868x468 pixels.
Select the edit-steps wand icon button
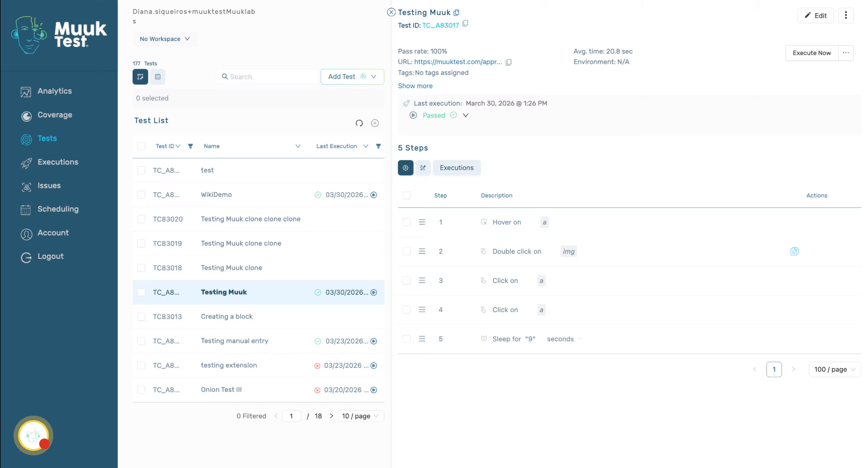tap(423, 168)
